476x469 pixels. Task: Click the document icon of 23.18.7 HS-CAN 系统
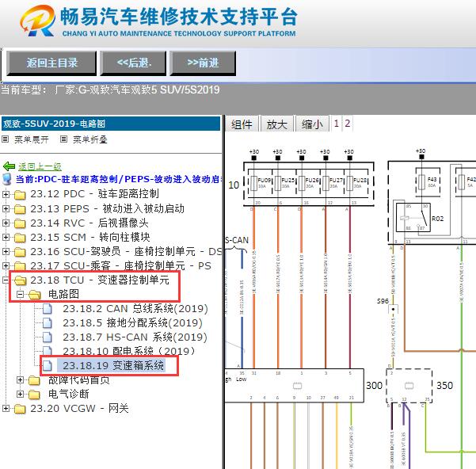point(48,337)
